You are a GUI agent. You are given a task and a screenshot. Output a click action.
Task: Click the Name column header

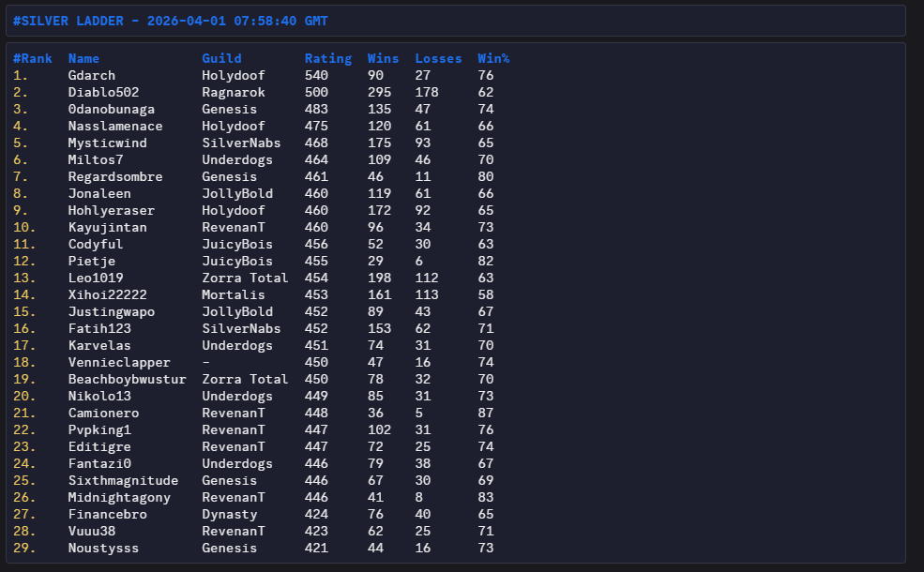tap(83, 58)
